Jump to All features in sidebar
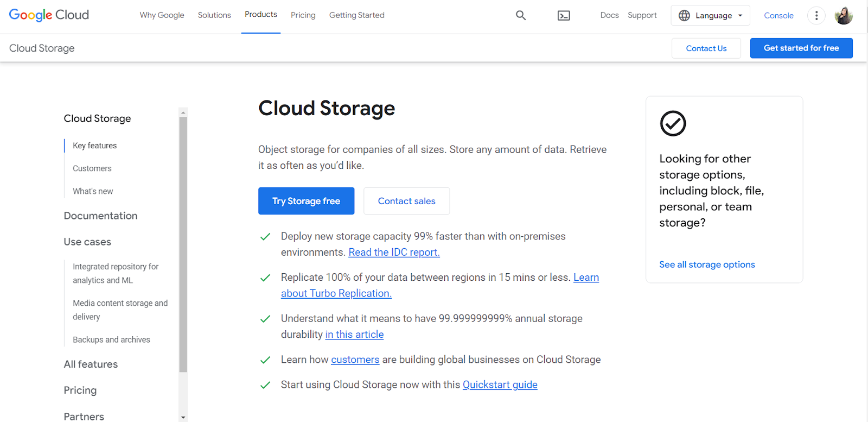This screenshot has width=868, height=422. 91,364
